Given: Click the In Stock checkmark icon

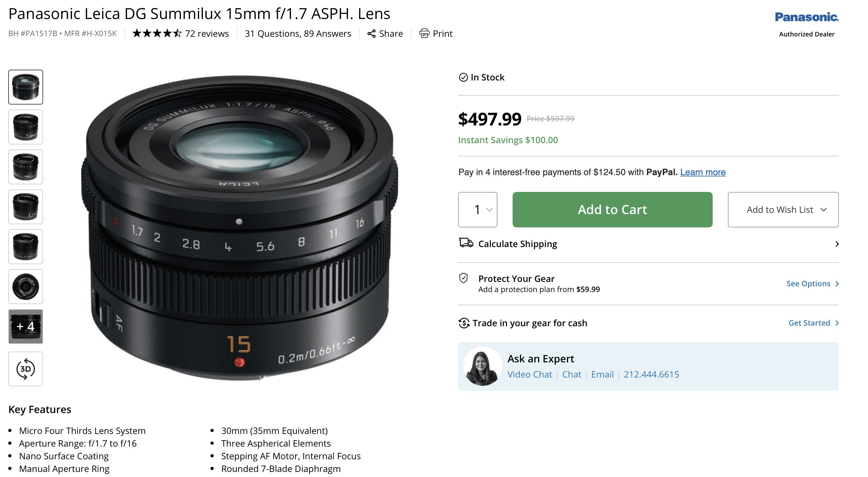Looking at the screenshot, I should pyautogui.click(x=463, y=77).
